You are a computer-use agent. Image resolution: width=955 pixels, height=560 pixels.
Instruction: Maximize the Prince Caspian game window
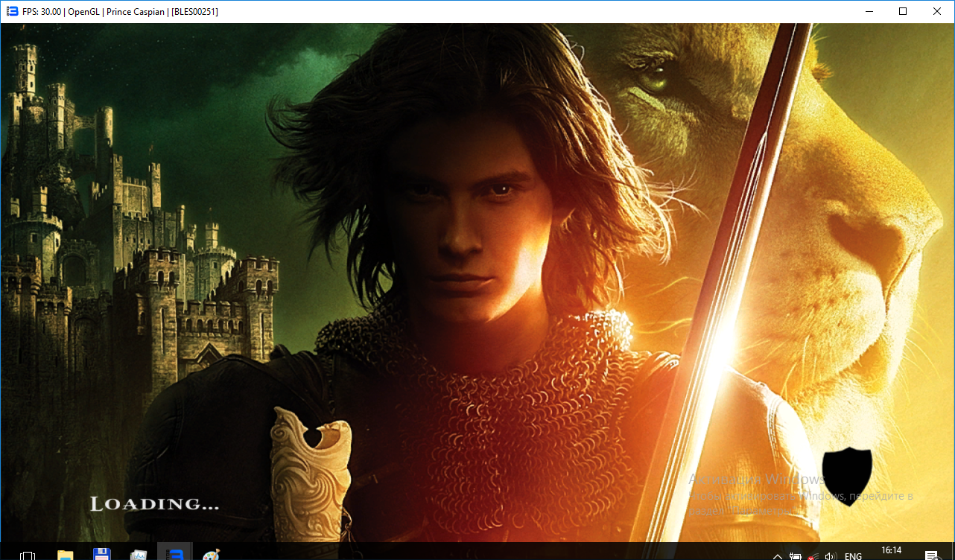[903, 11]
